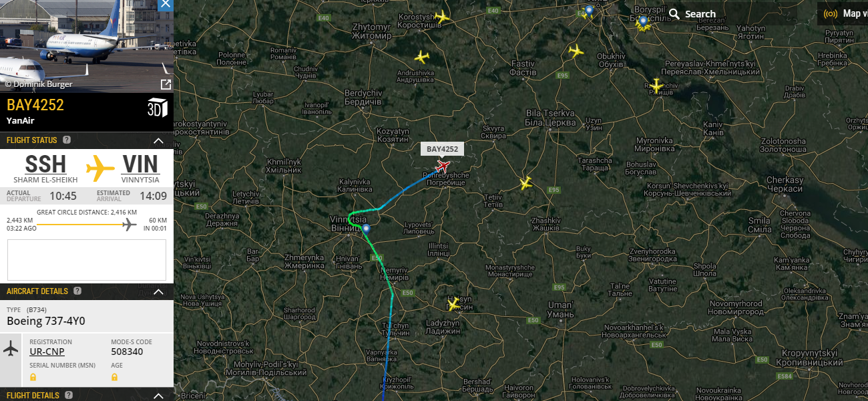
Task: Open Flight Status help question icon
Action: coord(67,140)
